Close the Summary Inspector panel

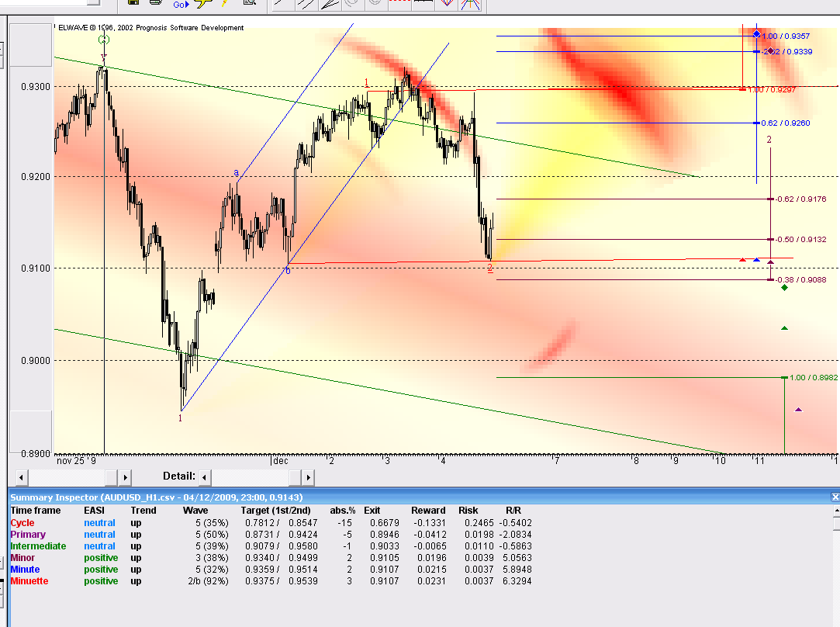(x=835, y=497)
